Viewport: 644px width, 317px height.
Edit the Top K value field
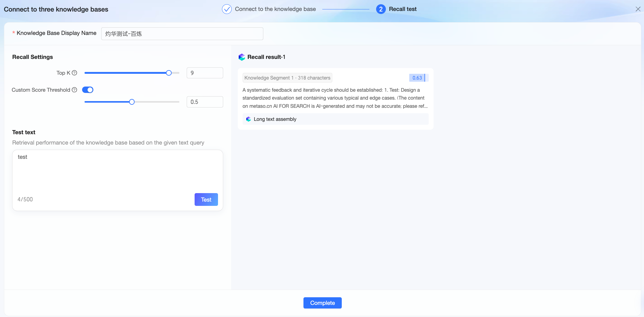coord(205,73)
